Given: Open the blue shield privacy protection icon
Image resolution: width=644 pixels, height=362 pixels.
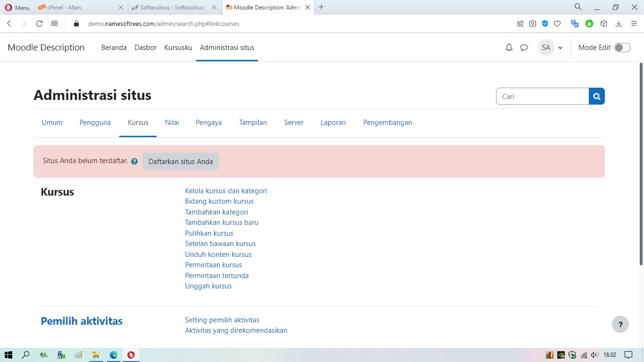Looking at the screenshot, I should point(545,24).
